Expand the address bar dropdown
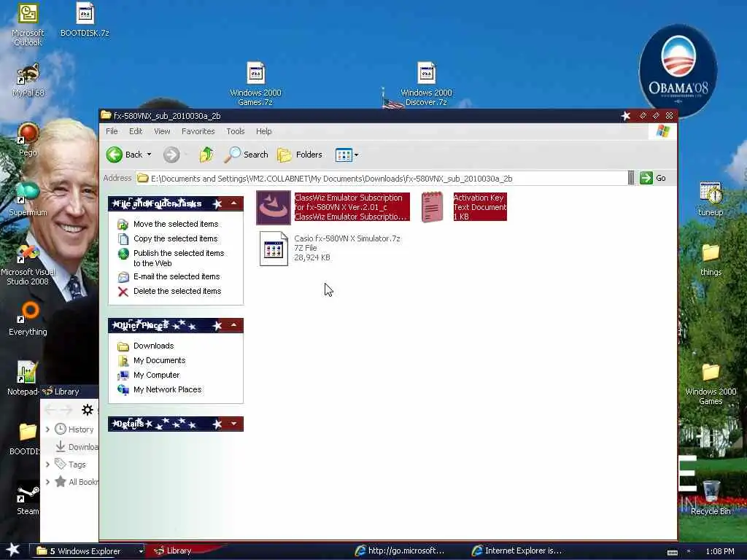747x560 pixels. point(631,179)
